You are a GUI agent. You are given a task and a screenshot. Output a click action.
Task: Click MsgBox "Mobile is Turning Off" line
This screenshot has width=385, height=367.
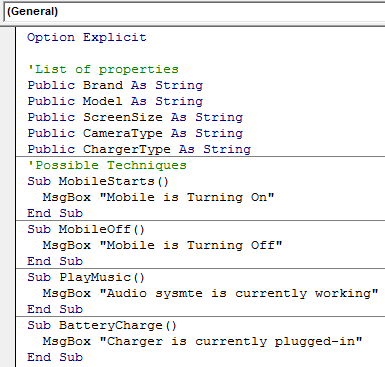click(x=162, y=245)
